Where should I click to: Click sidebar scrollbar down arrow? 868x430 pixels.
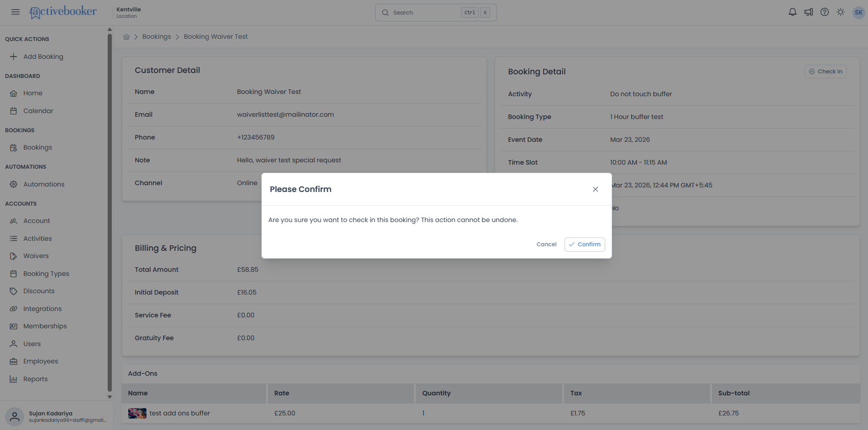click(110, 397)
